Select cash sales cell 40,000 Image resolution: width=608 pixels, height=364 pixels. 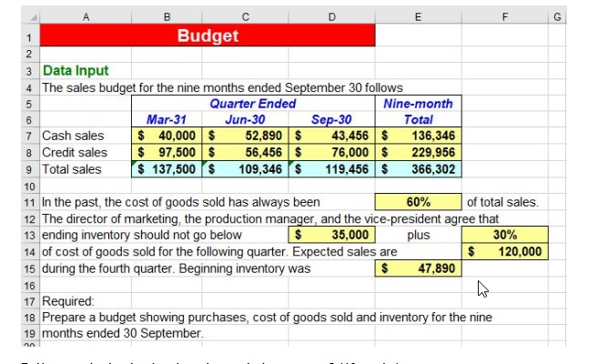click(x=167, y=136)
